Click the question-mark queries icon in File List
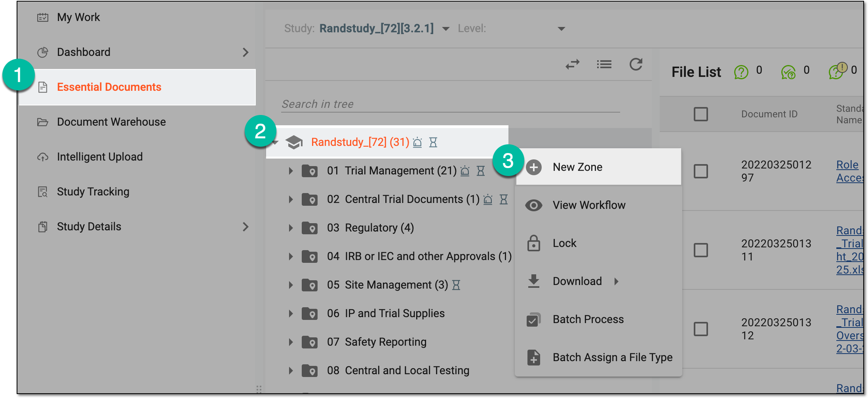 click(x=741, y=72)
